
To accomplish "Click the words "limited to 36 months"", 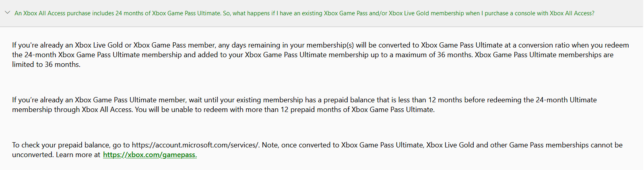I will (x=46, y=64).
